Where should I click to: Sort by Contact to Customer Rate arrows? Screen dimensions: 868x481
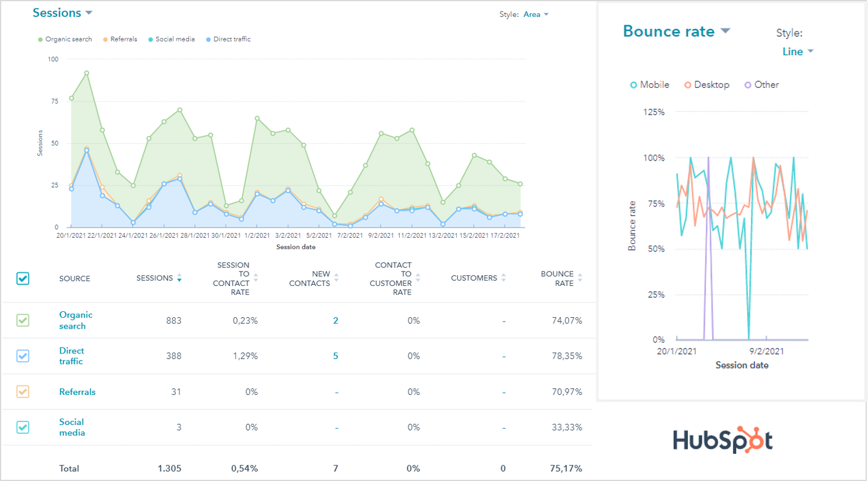point(418,278)
